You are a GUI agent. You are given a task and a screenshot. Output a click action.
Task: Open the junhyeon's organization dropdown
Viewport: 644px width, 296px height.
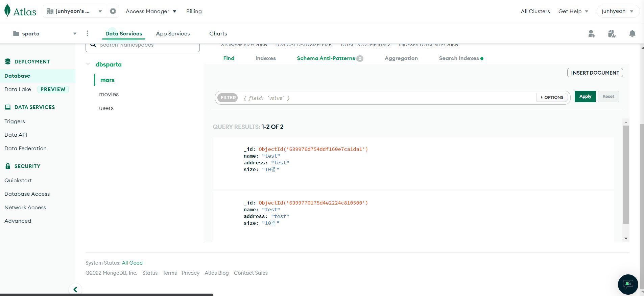click(x=75, y=11)
